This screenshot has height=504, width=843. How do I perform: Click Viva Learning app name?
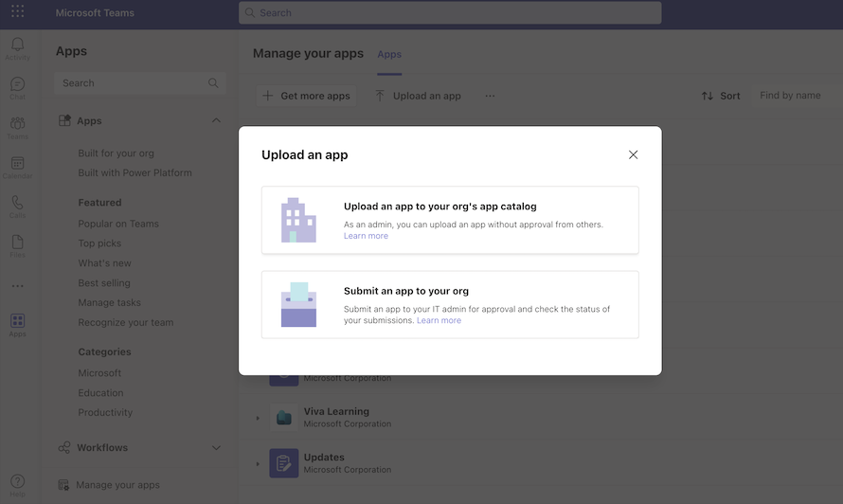pyautogui.click(x=336, y=411)
